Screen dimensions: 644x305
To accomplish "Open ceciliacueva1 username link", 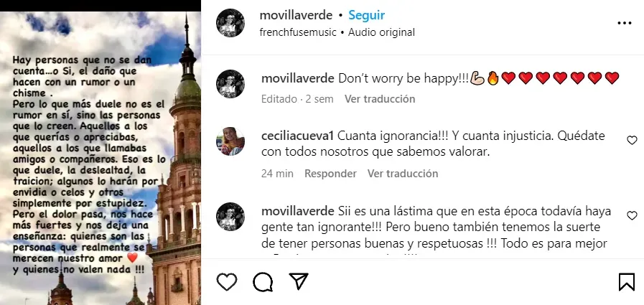I will pyautogui.click(x=298, y=136).
